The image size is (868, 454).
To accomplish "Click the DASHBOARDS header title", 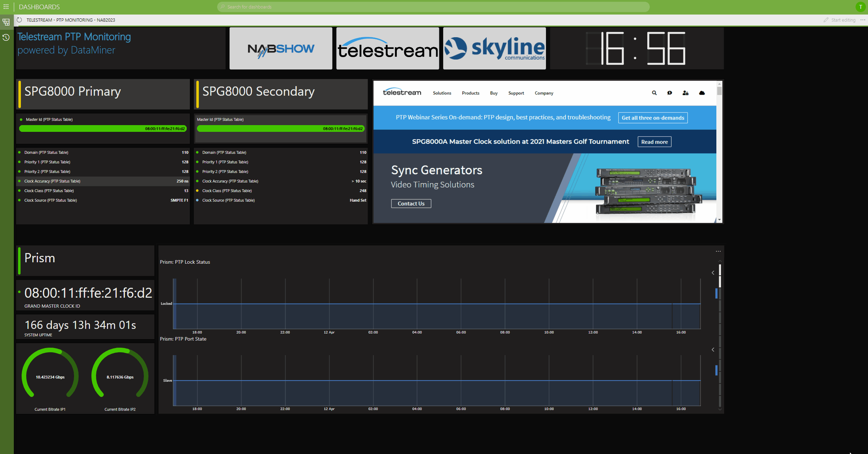I will point(39,7).
